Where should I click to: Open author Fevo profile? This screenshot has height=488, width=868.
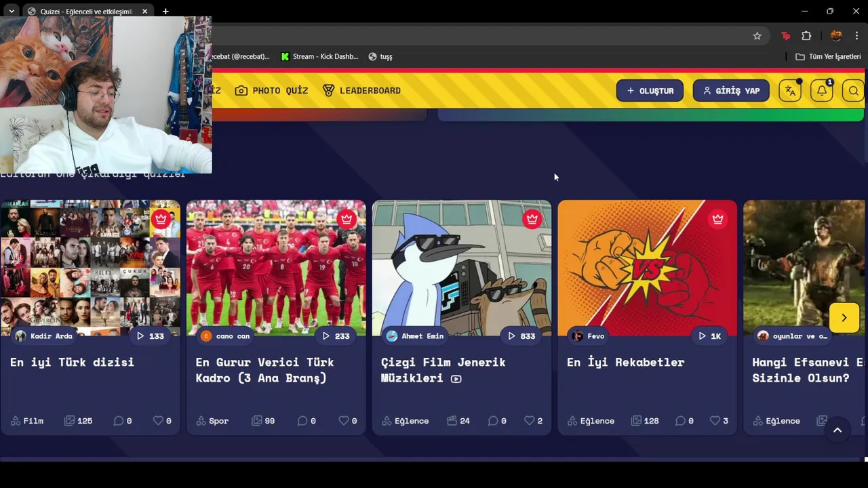[x=589, y=336]
